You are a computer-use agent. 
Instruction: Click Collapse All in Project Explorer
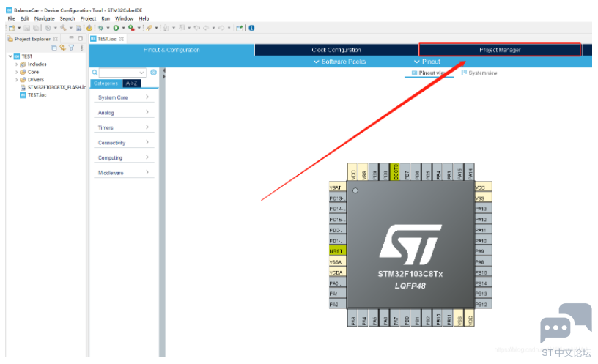coord(54,48)
